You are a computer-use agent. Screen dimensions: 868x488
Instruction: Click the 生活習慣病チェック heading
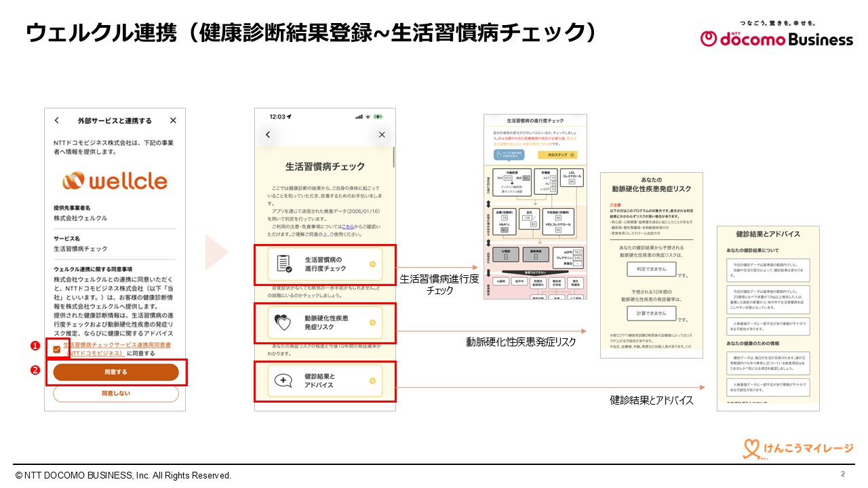point(325,167)
